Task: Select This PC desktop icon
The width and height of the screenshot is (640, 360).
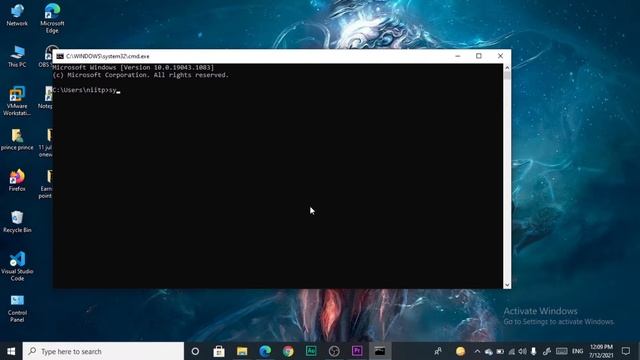Action: [x=17, y=56]
